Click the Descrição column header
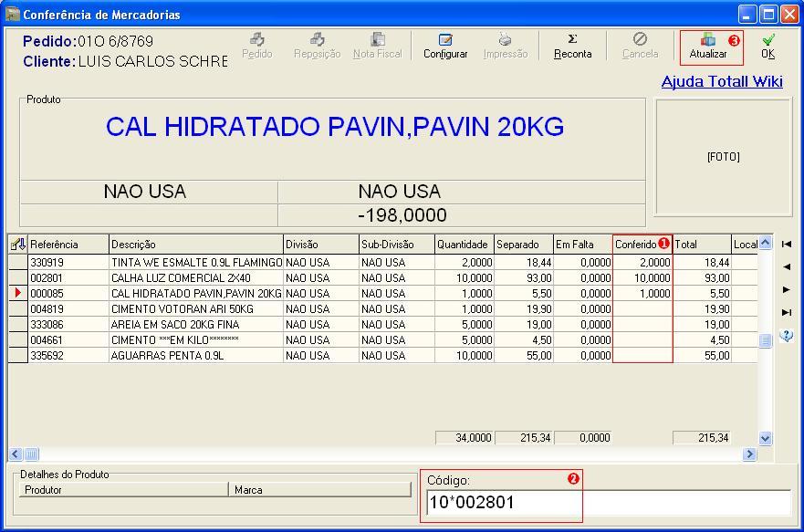 [196, 245]
